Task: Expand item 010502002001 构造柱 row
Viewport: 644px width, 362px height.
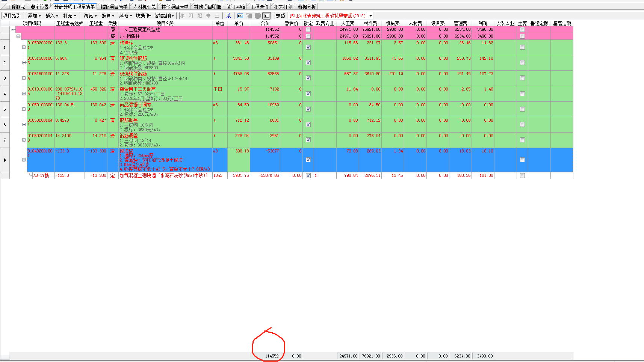Action: (x=24, y=47)
